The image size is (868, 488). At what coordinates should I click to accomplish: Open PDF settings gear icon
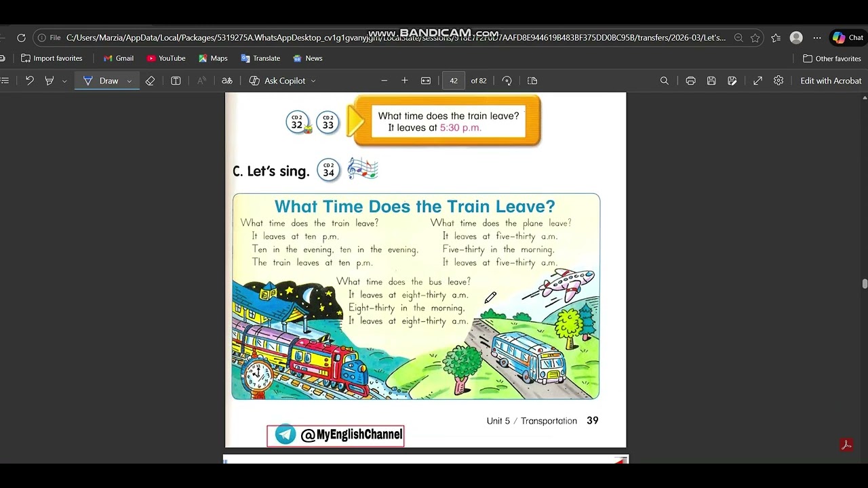(x=778, y=81)
